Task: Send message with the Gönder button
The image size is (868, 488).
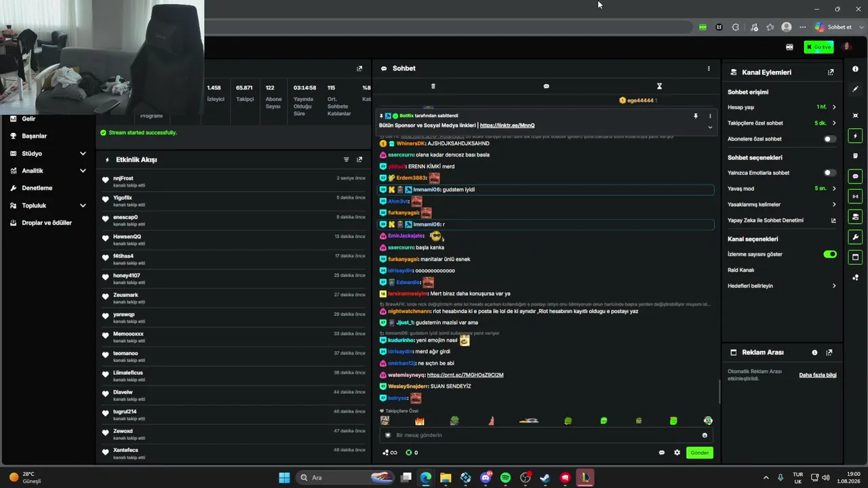Action: click(700, 453)
